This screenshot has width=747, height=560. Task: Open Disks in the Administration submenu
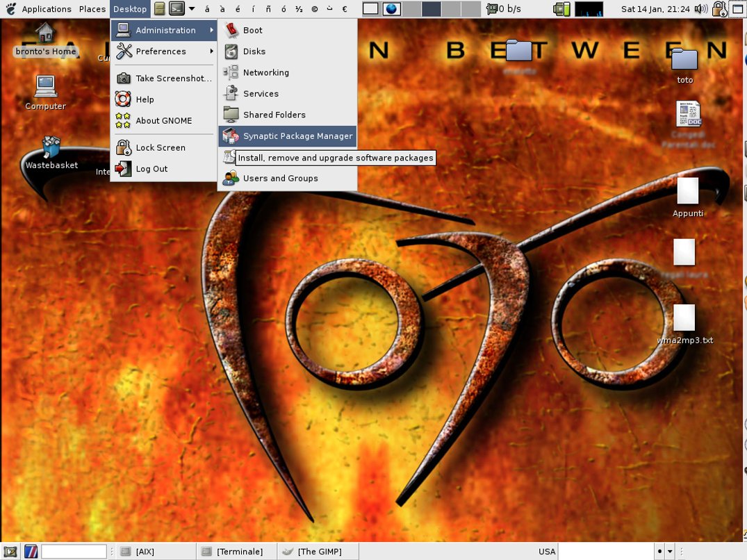pyautogui.click(x=287, y=51)
